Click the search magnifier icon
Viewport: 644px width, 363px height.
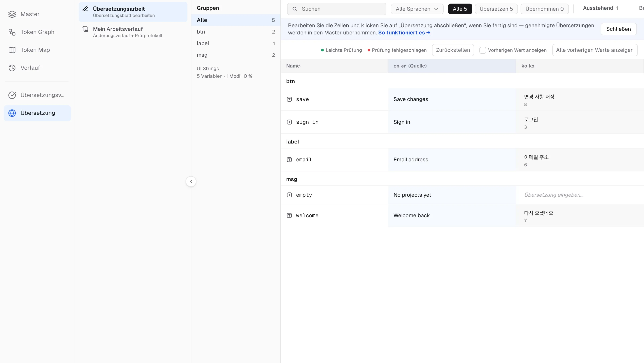(295, 9)
